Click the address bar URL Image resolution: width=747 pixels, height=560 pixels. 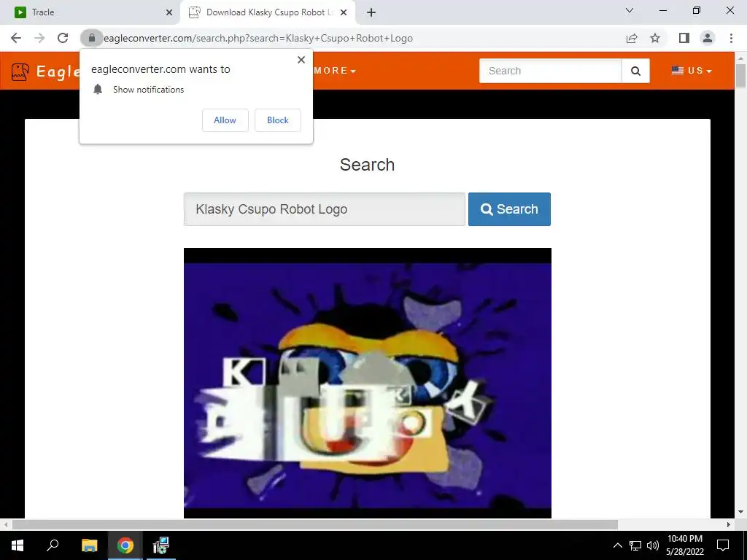258,38
